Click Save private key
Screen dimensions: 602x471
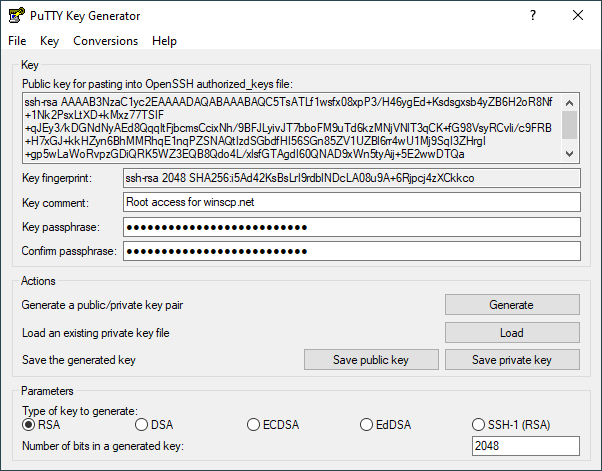(511, 360)
